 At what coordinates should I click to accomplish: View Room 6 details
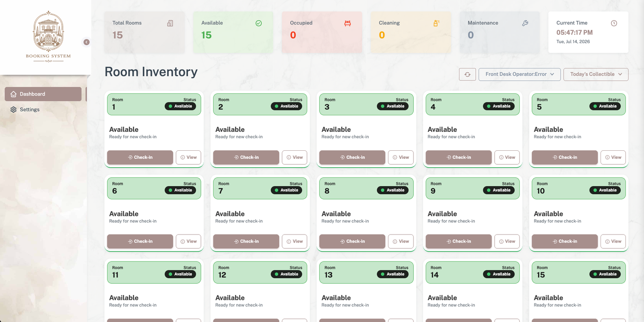click(x=188, y=241)
